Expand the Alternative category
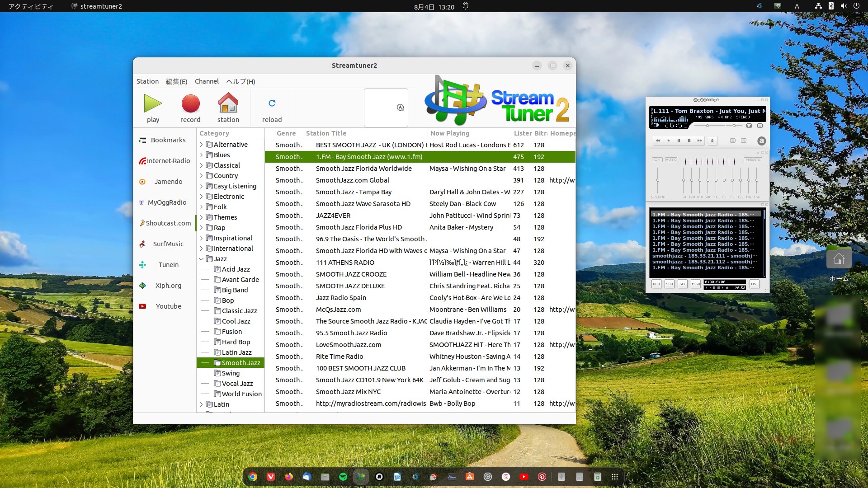868x488 pixels. tap(202, 145)
